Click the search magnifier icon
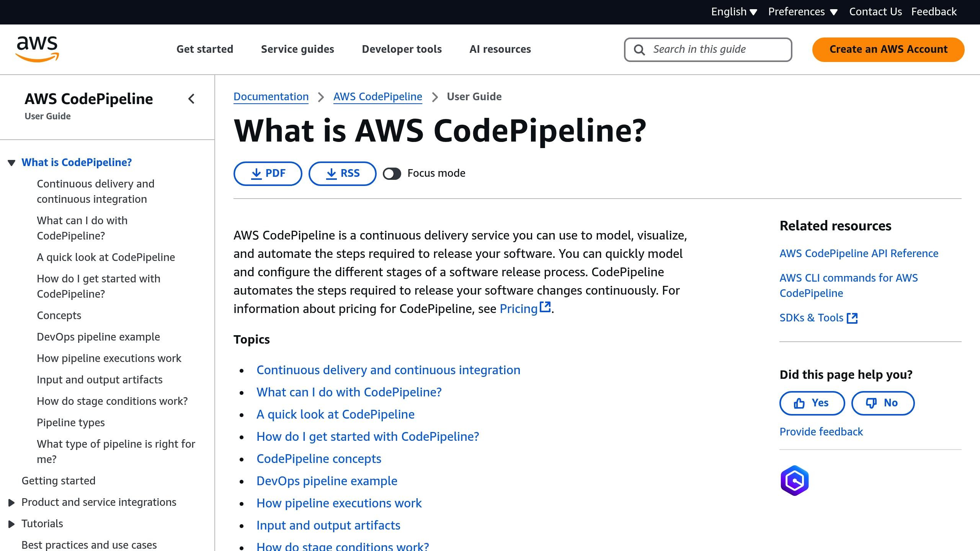This screenshot has height=551, width=980. click(x=639, y=50)
